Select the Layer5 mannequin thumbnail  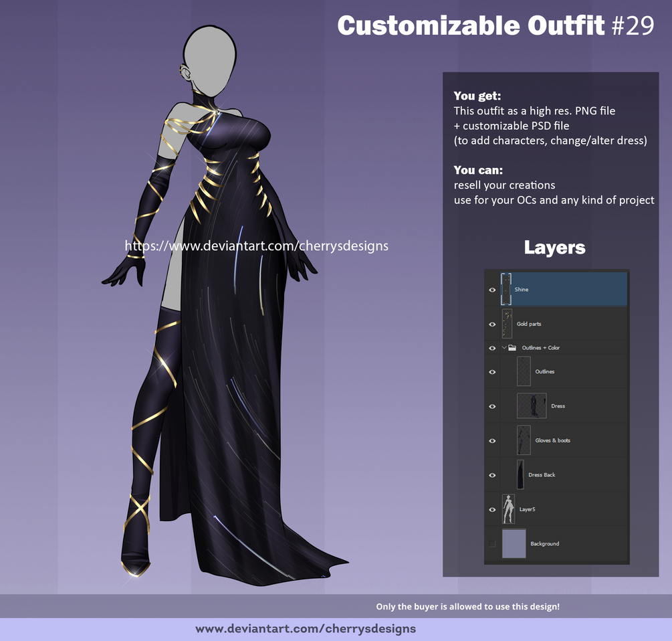508,509
